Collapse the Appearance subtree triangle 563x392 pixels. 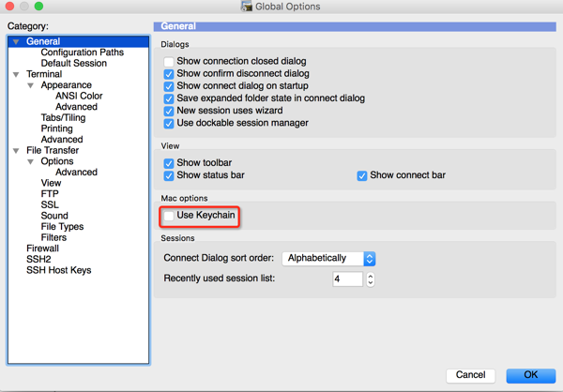31,85
